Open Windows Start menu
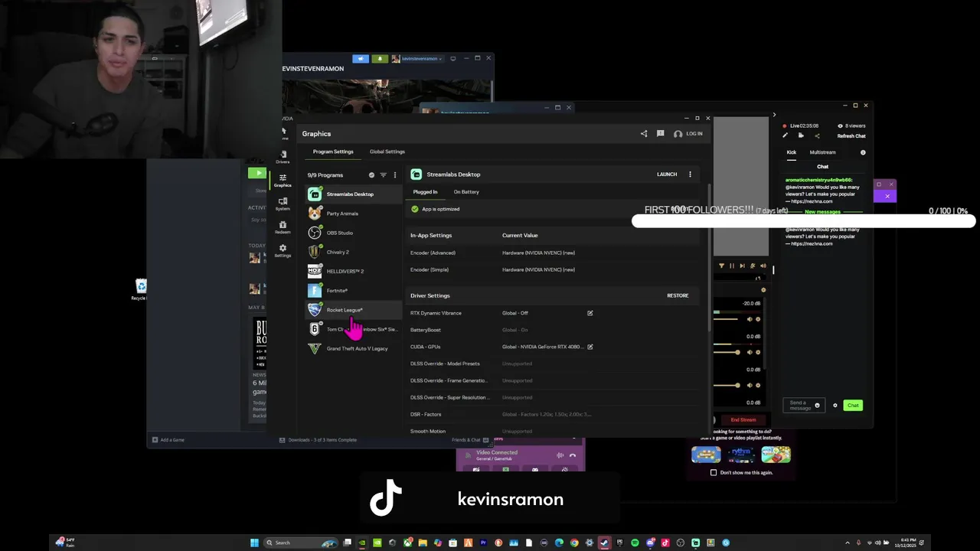The height and width of the screenshot is (551, 980). click(254, 543)
